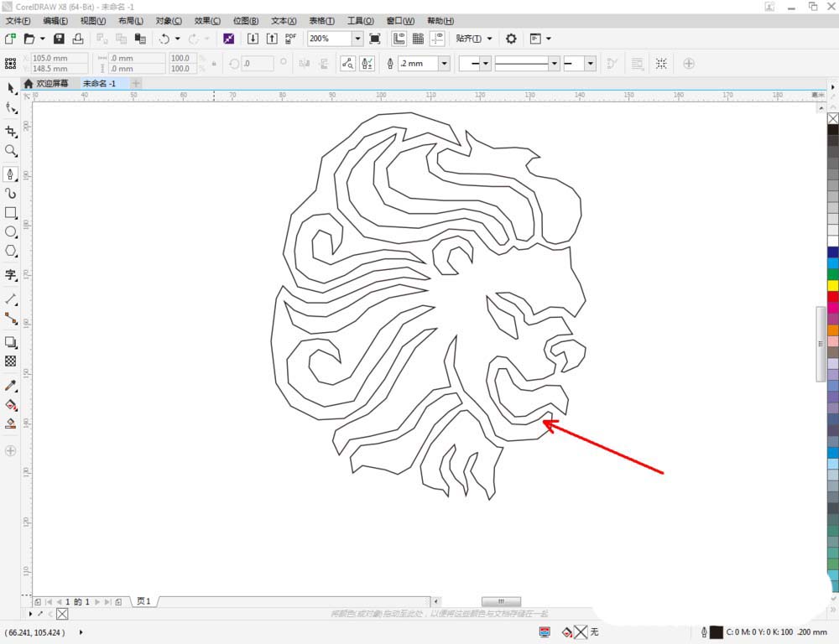The height and width of the screenshot is (644, 839).
Task: Open the zoom level 200% dropdown
Action: [357, 39]
